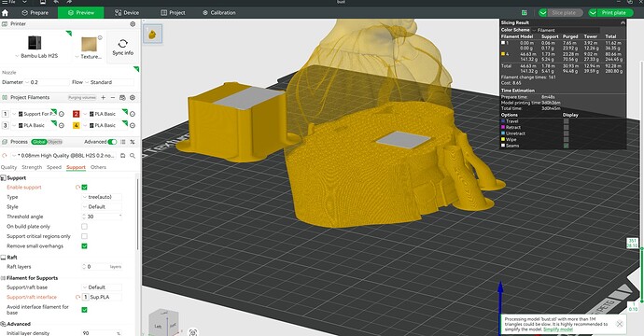Select yellow filament 4 color swatch
644x336 pixels.
point(76,125)
